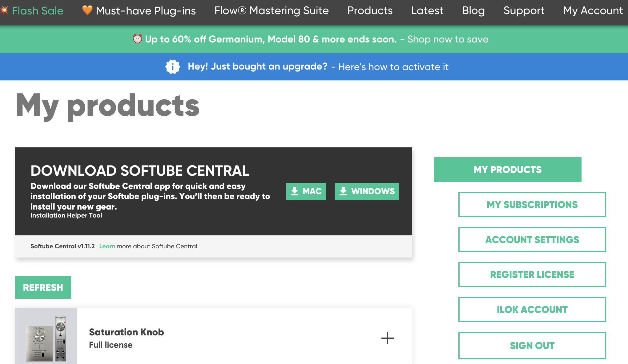Viewport: 628px width, 364px height.
Task: Open iLok Account section
Action: pyautogui.click(x=532, y=310)
